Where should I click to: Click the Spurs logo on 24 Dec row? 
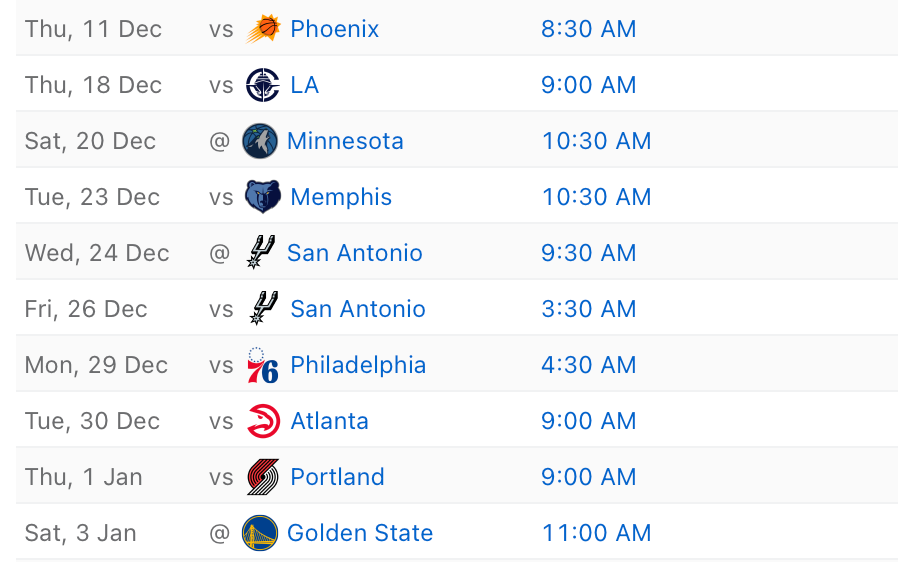point(260,253)
